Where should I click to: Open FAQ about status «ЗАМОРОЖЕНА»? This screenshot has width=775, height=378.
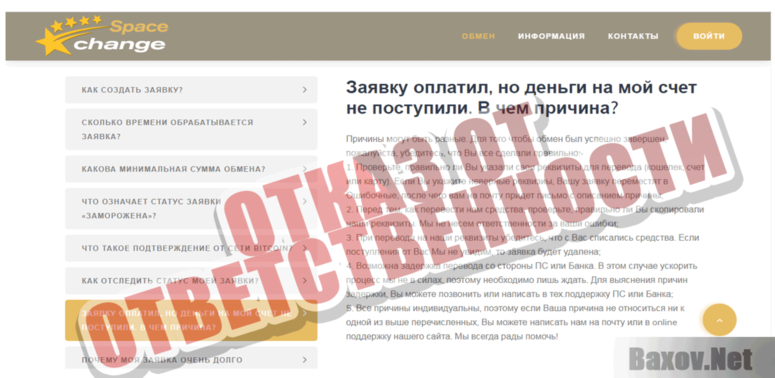pos(191,209)
